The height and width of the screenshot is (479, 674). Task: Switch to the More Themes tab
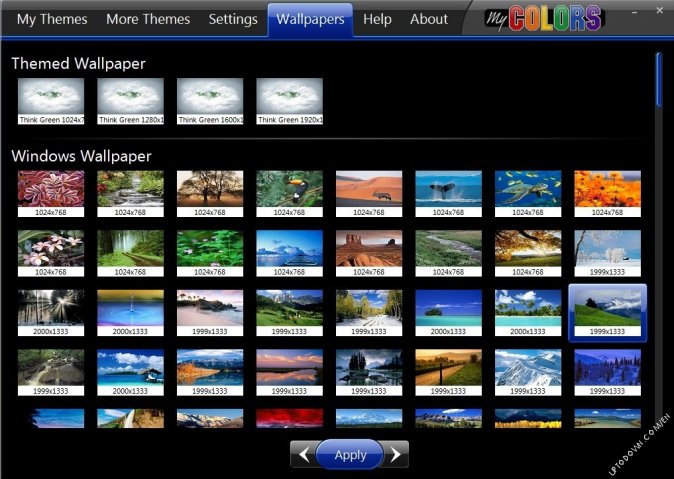pyautogui.click(x=148, y=19)
